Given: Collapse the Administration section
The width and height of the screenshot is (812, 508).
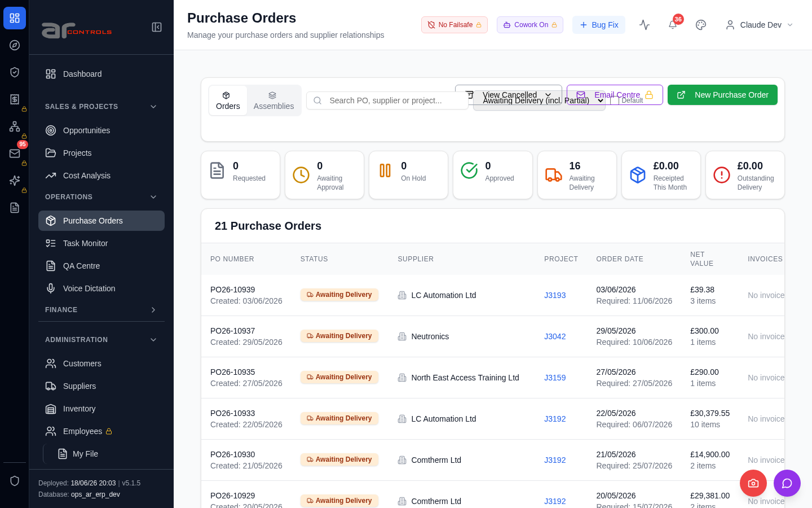Looking at the screenshot, I should (x=101, y=340).
